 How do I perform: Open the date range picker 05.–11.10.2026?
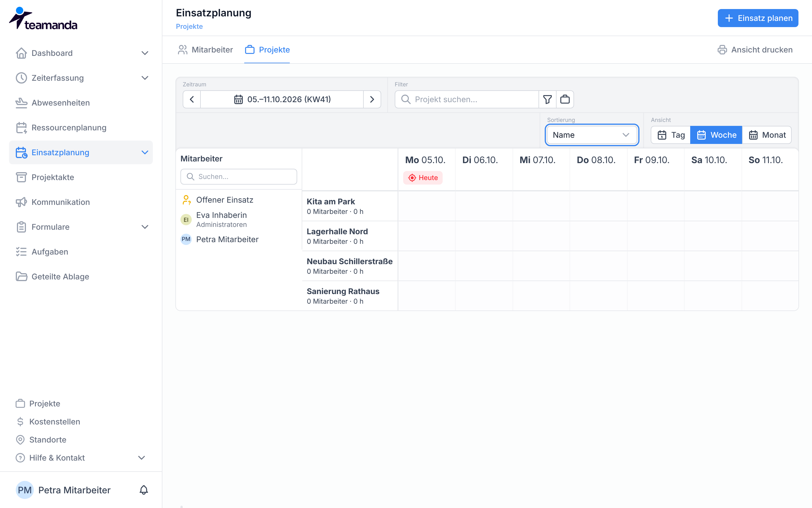pyautogui.click(x=282, y=99)
